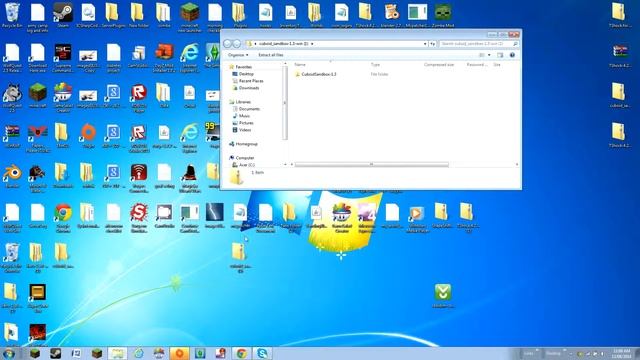Click the navigation pane vertical scrollbar
This screenshot has width=640, height=360.
285,102
